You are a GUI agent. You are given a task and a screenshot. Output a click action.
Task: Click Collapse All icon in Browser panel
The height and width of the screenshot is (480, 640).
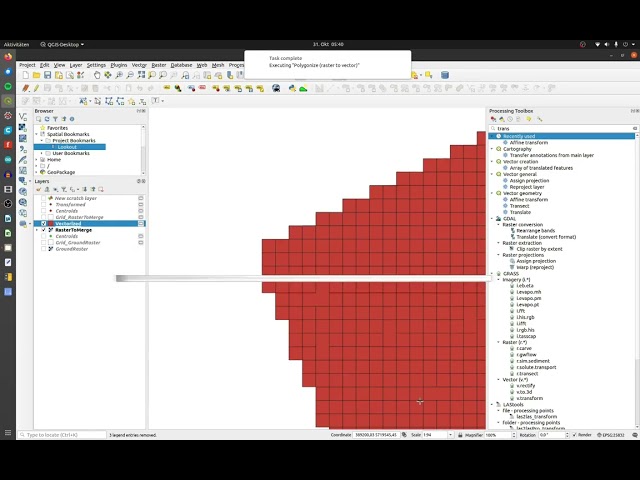tap(64, 119)
